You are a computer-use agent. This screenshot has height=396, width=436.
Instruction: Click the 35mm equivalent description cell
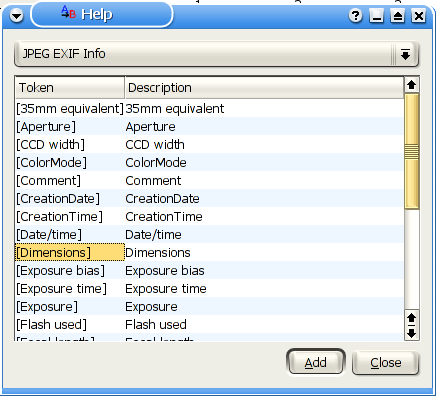pyautogui.click(x=264, y=109)
